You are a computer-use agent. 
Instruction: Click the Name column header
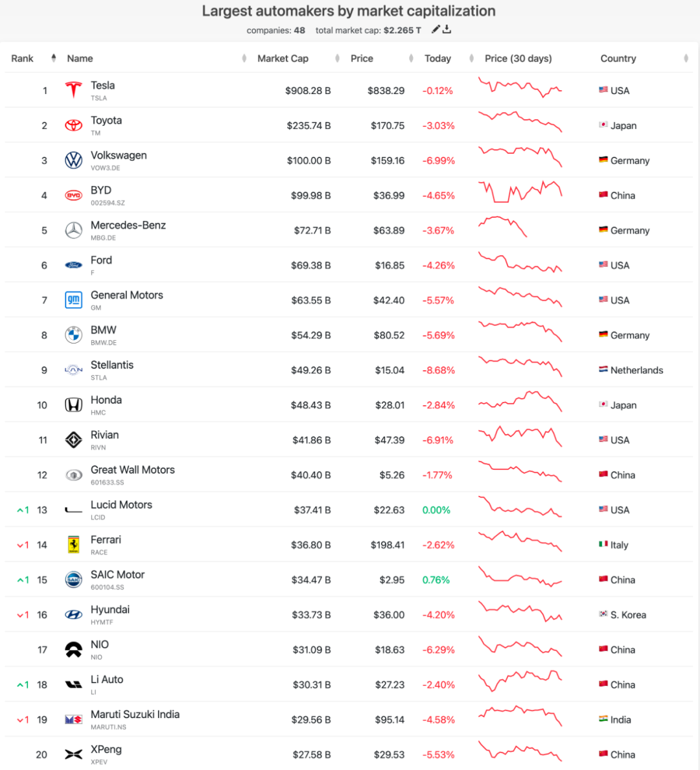tap(80, 58)
